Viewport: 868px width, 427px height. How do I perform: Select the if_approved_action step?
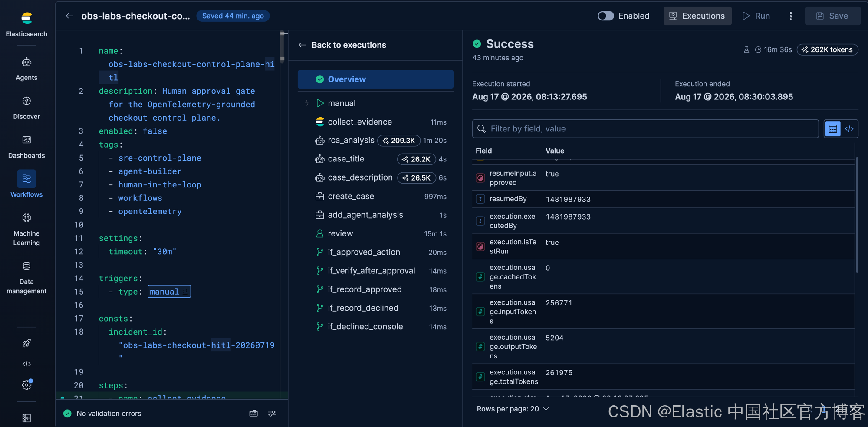click(x=375, y=253)
